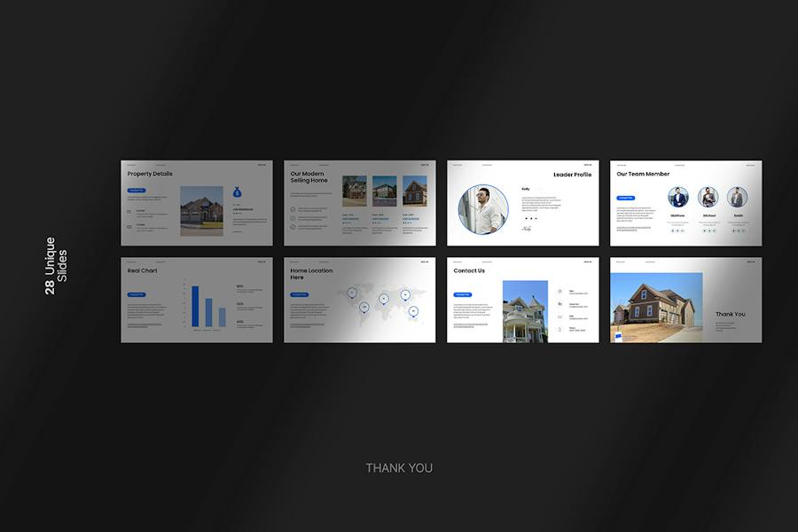
Task: Click blue button on Home Location slide
Action: point(300,294)
